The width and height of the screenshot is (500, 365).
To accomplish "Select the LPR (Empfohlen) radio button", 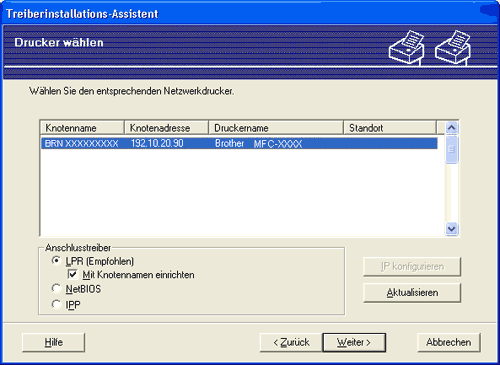I will tap(57, 261).
